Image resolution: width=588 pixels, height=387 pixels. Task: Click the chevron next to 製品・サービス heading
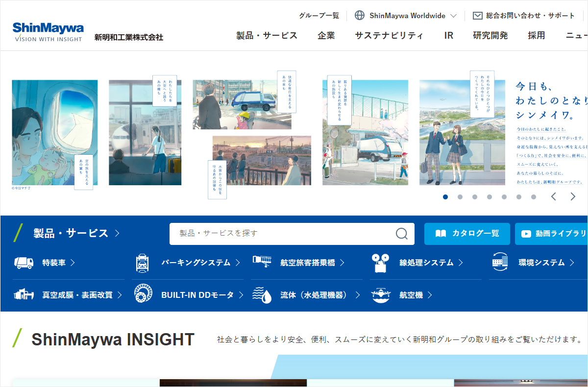pos(117,233)
